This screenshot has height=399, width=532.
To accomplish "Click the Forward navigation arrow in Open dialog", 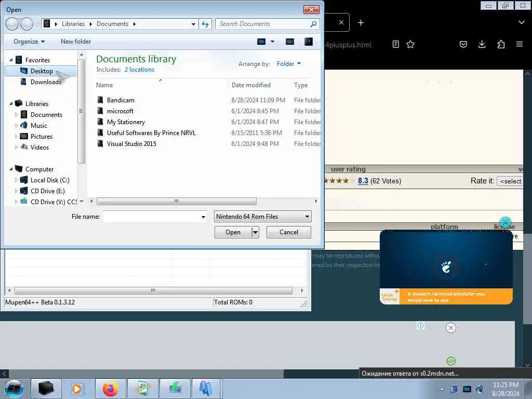I will tap(26, 24).
